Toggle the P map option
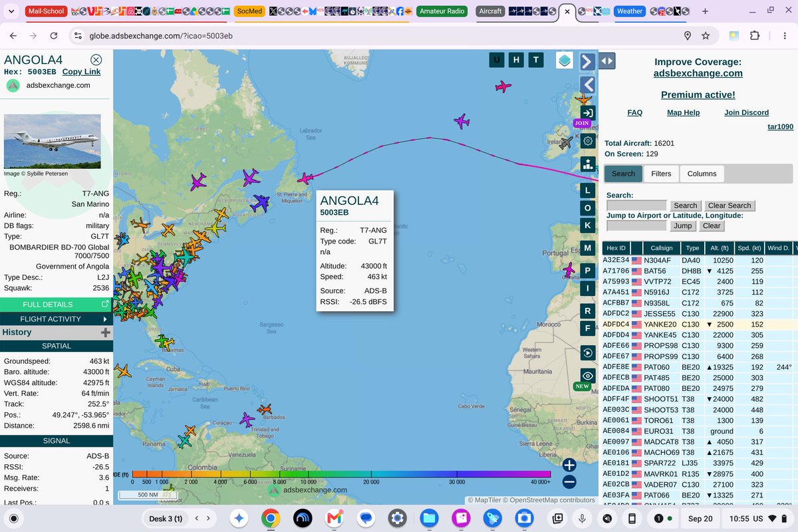The height and width of the screenshot is (532, 798). pyautogui.click(x=587, y=271)
